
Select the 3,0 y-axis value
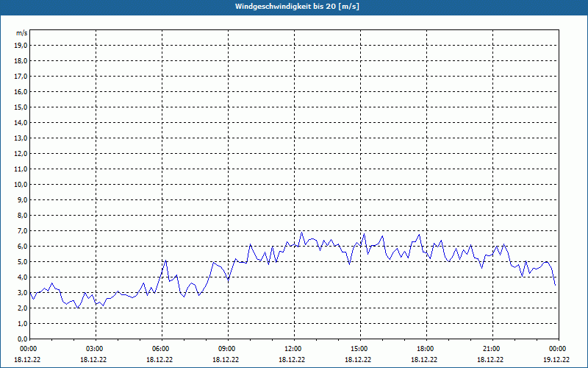tap(22, 292)
